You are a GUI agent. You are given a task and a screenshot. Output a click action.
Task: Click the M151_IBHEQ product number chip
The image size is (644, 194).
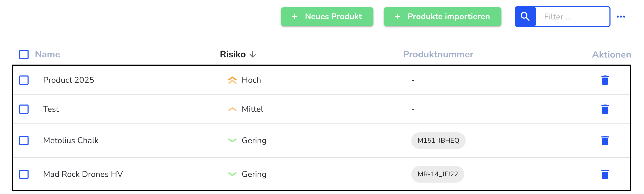tap(438, 141)
